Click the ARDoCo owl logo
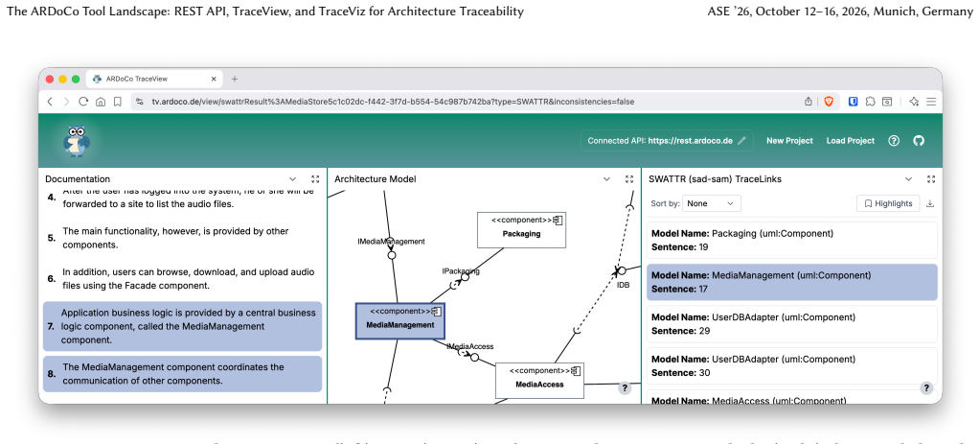This screenshot has width=980, height=444. pyautogui.click(x=77, y=141)
